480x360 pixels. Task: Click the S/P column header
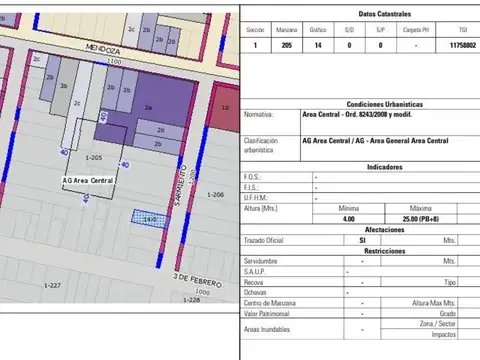pyautogui.click(x=381, y=30)
